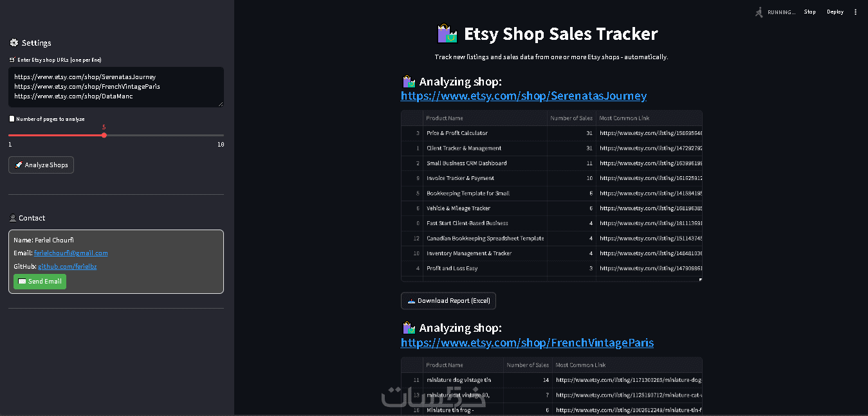Click Most Common Link header in SerenatasJourney table
868x416 pixels.
coord(649,118)
